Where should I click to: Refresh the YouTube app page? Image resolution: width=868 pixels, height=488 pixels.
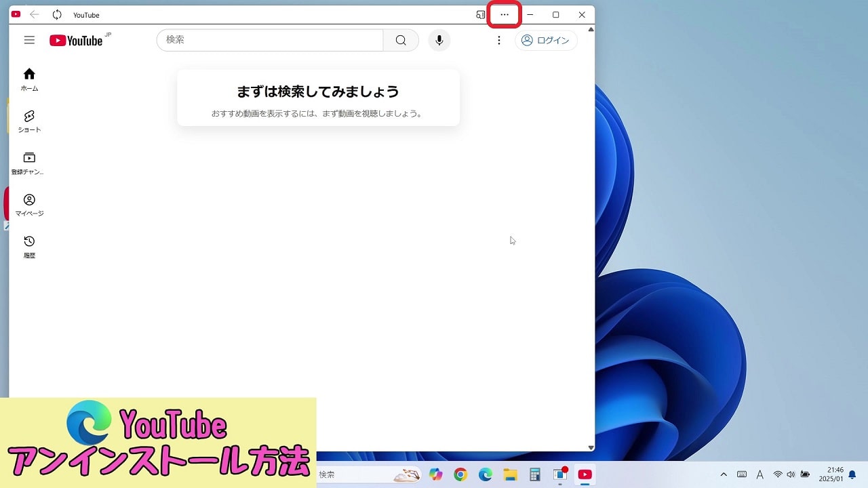(57, 14)
